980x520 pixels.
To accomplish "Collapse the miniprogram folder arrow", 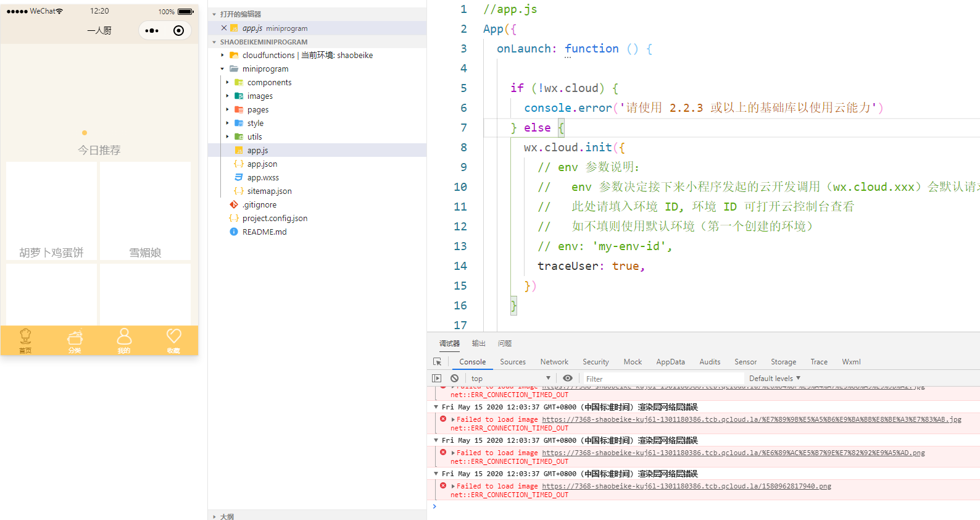I will 223,69.
